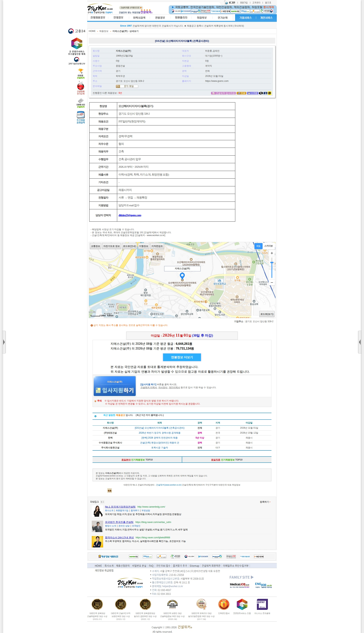Click the Worker.co.kr header logo
The height and width of the screenshot is (633, 364).
click(100, 9)
